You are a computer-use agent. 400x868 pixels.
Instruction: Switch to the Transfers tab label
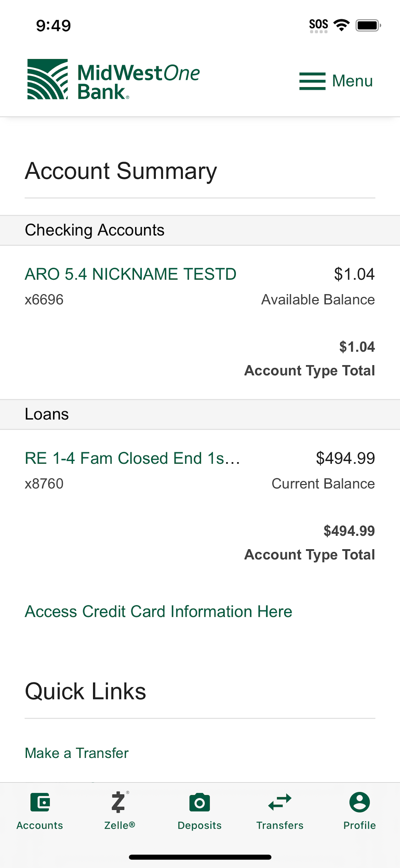click(x=280, y=825)
